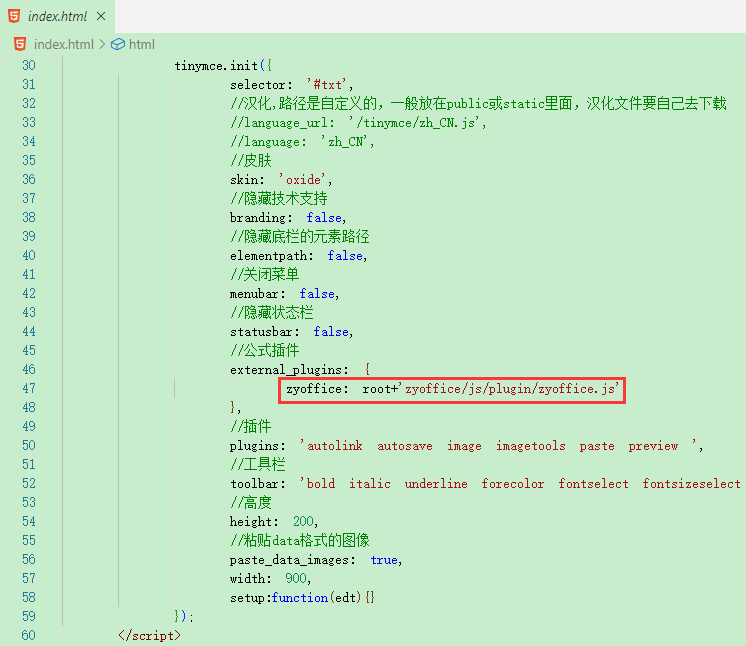This screenshot has width=746, height=646.
Task: Click the html symbol in breadcrumb
Action: [x=142, y=44]
